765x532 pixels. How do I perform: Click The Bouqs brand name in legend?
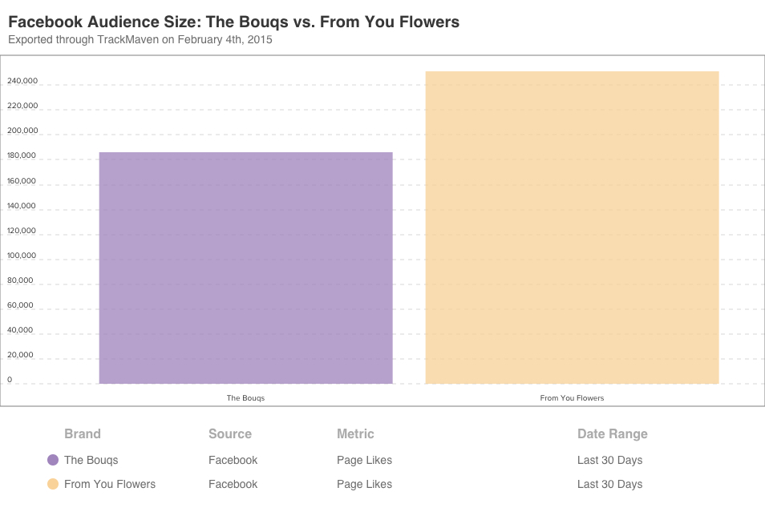(x=91, y=460)
